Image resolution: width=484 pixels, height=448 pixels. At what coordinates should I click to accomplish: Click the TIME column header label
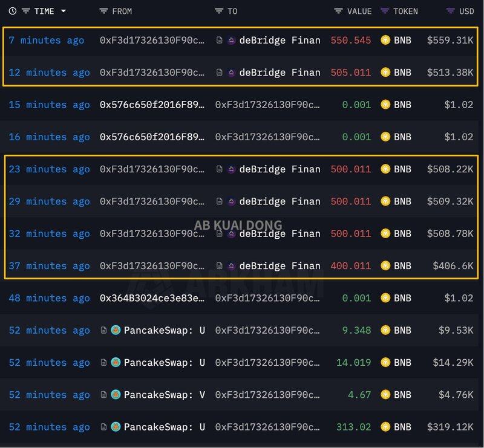click(44, 11)
